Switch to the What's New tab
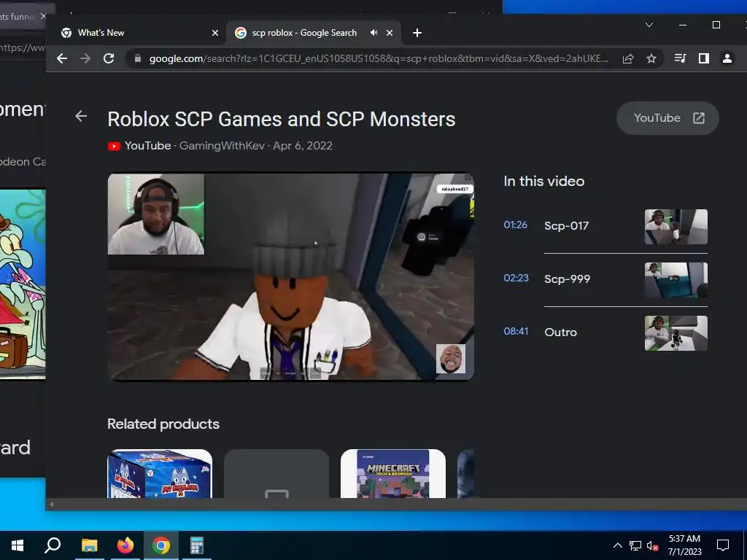Screen dimensions: 747x560 [x=138, y=32]
